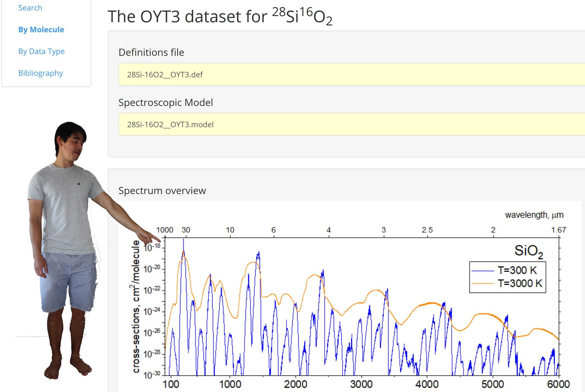Click the orange T=3000 K legend line
Screen dimensions: 585x392
point(482,284)
